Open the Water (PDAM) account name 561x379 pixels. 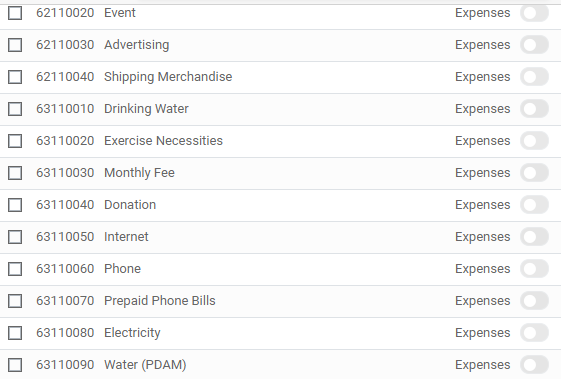[145, 365]
